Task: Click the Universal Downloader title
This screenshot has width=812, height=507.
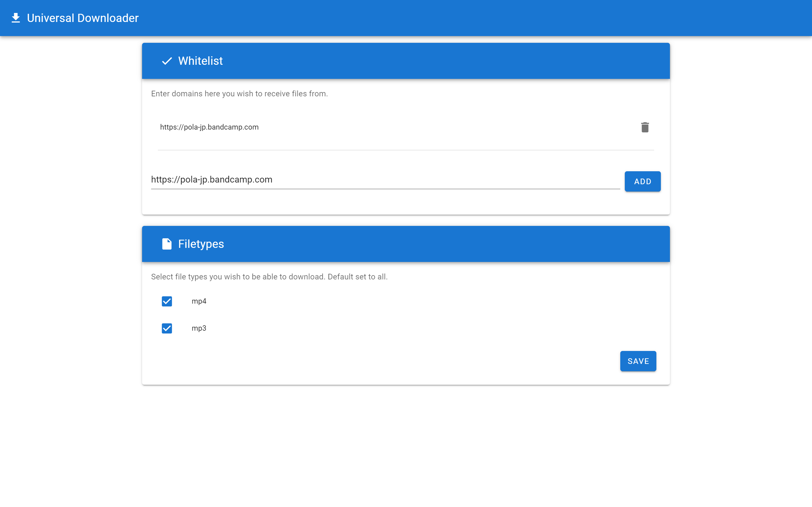Action: point(83,18)
